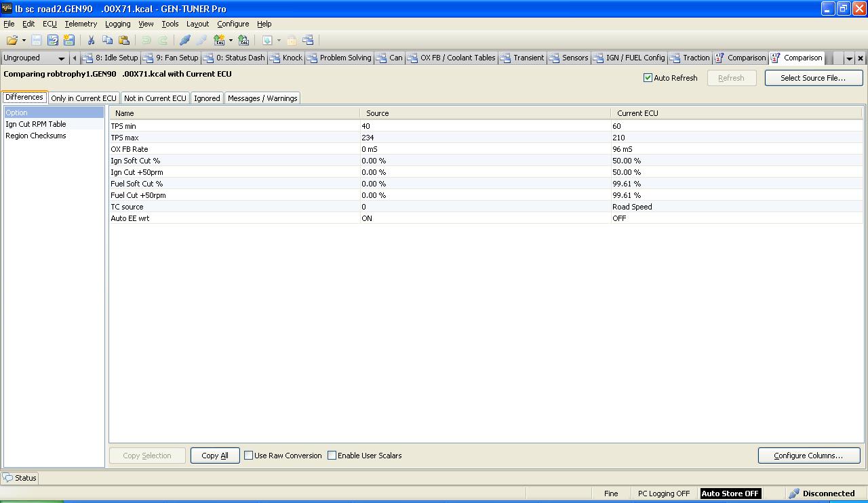868x503 pixels.
Task: Select the TPS min row in table
Action: coord(234,126)
